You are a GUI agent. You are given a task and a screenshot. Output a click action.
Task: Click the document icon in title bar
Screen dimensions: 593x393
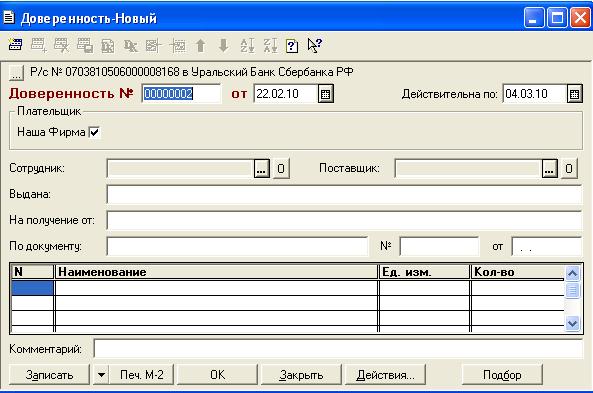[9, 17]
